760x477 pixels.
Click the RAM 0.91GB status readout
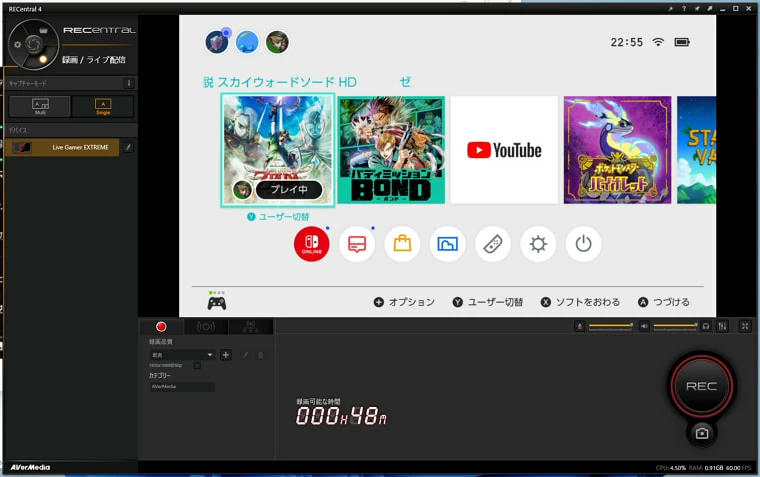[x=706, y=468]
